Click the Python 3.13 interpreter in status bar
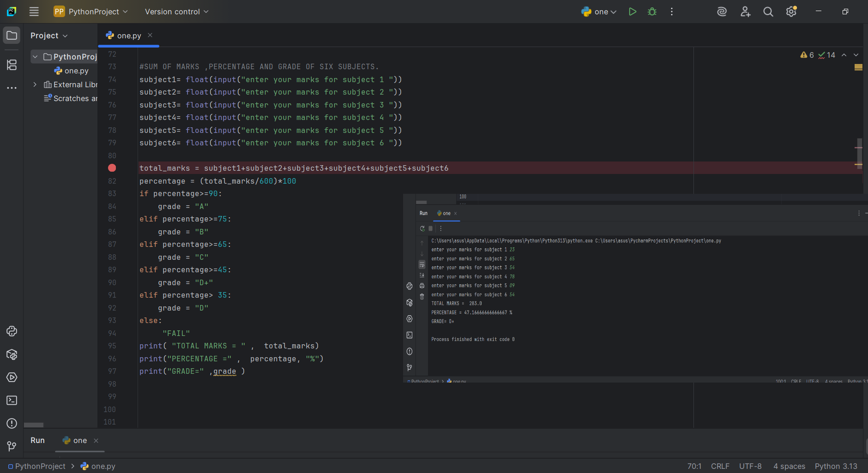 tap(836, 466)
